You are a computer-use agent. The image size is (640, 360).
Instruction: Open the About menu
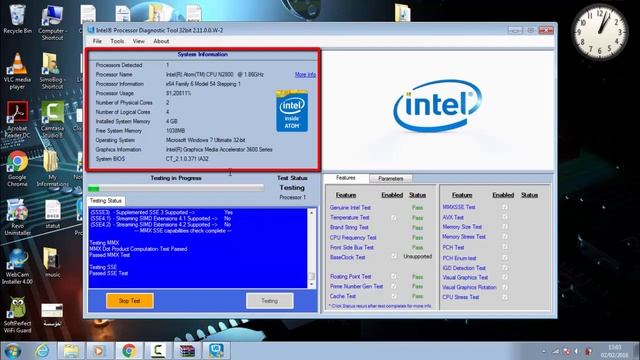coord(161,41)
